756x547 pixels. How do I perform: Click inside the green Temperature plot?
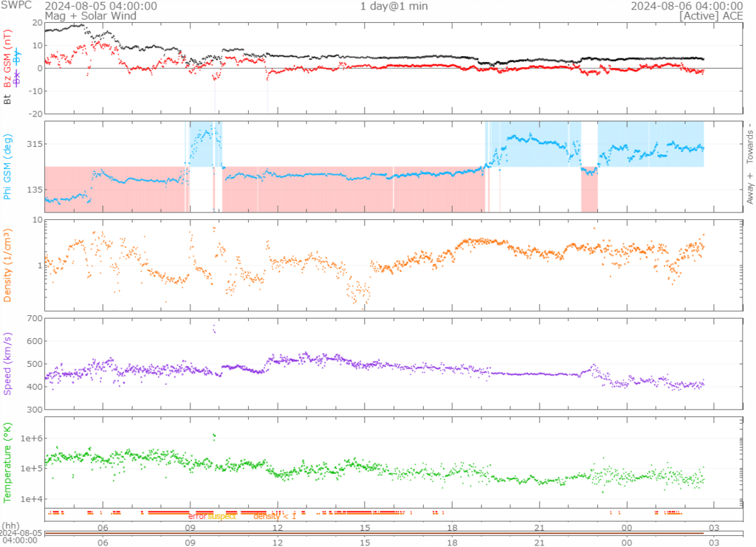tap(394, 463)
